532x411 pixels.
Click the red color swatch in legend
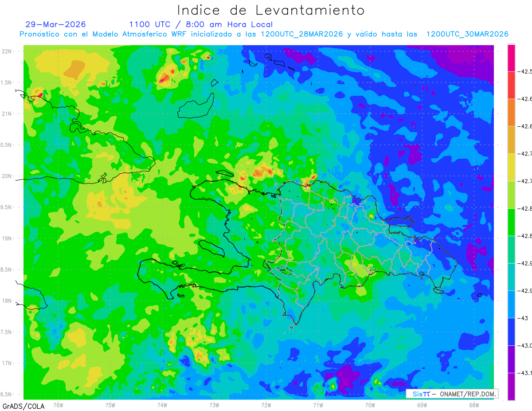[511, 85]
